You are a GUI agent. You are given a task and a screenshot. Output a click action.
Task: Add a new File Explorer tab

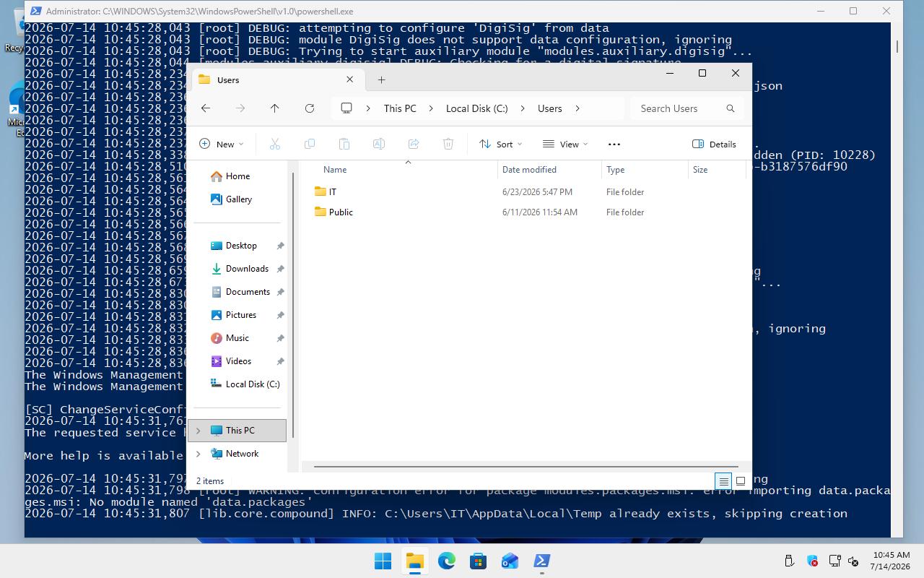click(381, 80)
